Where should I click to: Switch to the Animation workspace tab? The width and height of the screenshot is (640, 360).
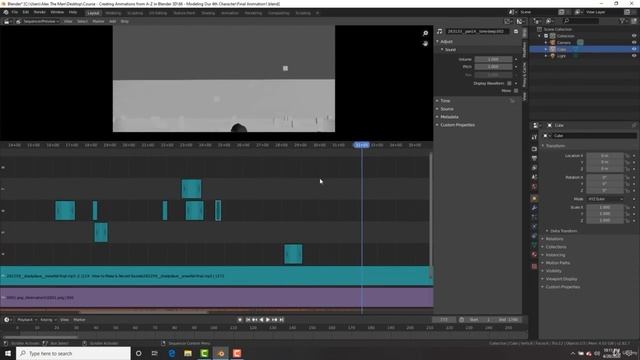[x=229, y=13]
